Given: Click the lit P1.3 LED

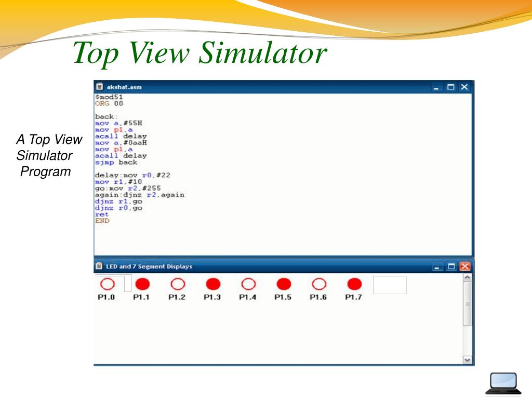Looking at the screenshot, I should click(x=213, y=284).
